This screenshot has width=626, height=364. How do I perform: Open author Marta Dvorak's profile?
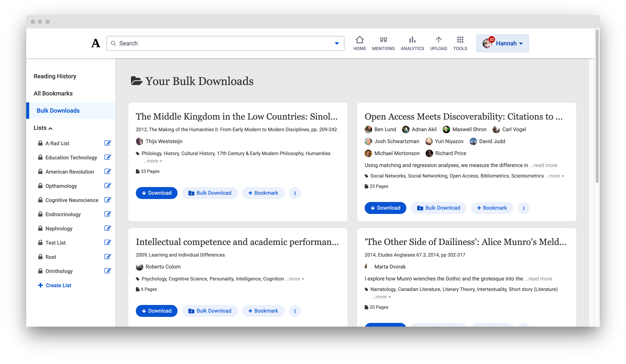[x=390, y=267]
